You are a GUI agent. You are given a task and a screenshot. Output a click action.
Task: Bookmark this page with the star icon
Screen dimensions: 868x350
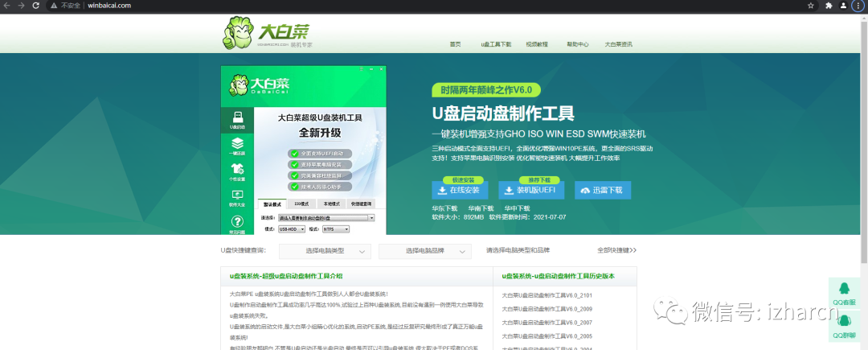tap(810, 6)
